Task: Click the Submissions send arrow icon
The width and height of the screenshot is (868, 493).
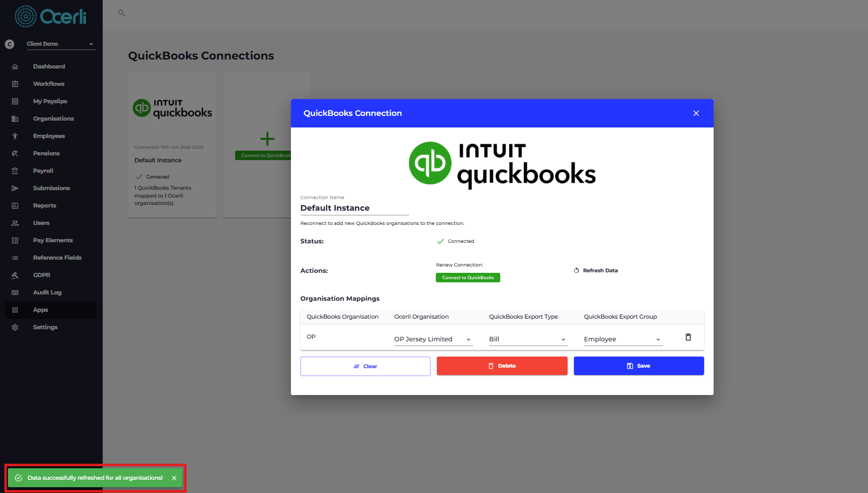Action: (15, 188)
